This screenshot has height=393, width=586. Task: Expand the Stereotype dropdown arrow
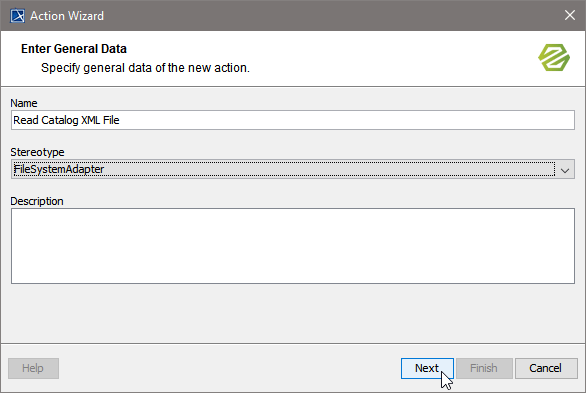tap(565, 170)
